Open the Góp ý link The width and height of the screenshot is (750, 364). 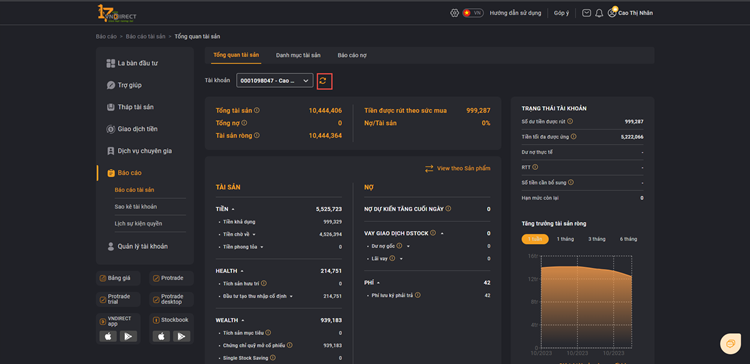[x=562, y=13]
